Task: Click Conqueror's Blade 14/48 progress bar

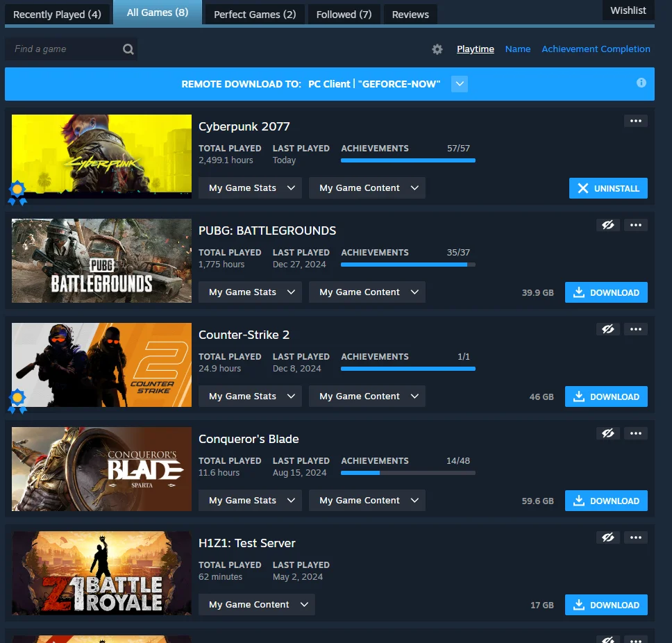Action: point(408,473)
